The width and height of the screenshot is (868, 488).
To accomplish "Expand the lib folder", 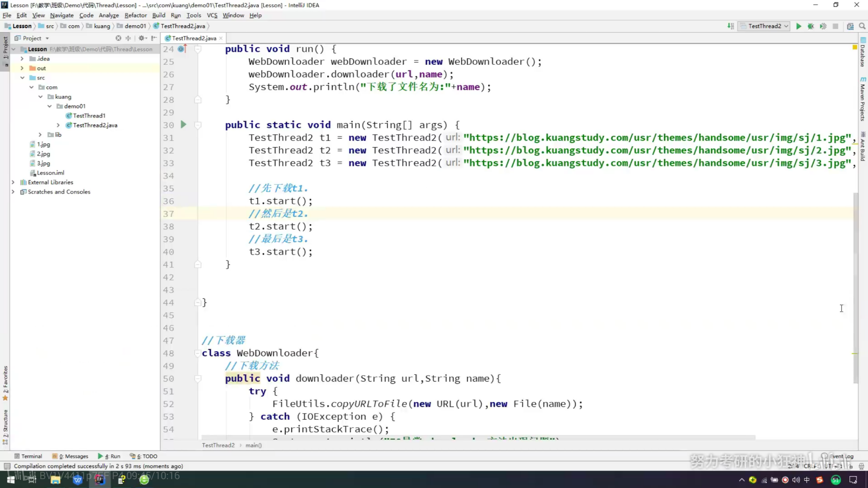I will pos(40,135).
